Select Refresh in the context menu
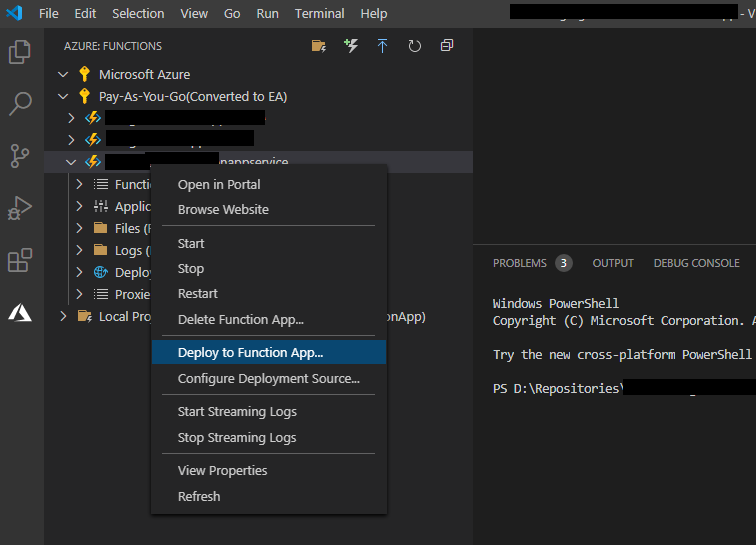 point(269,496)
